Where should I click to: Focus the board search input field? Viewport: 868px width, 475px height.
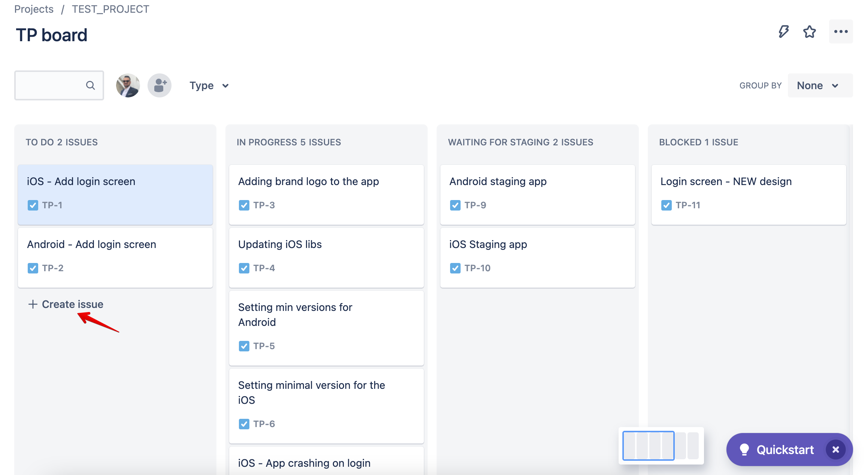coord(51,85)
